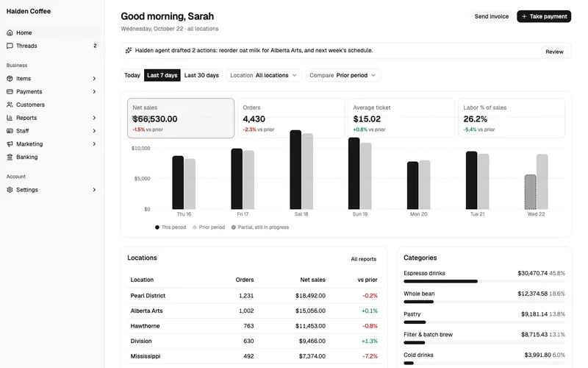Select the Net sales metric card
The height and width of the screenshot is (368, 588).
tap(181, 118)
